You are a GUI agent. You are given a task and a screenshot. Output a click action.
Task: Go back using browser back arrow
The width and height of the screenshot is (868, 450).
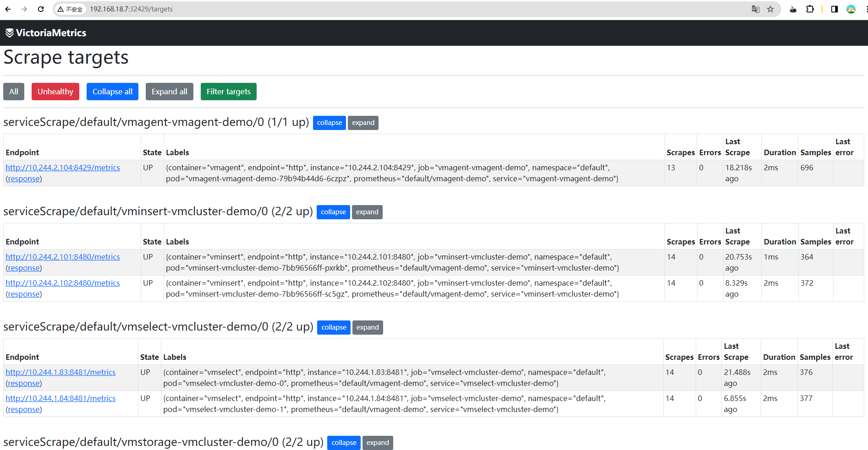point(8,9)
